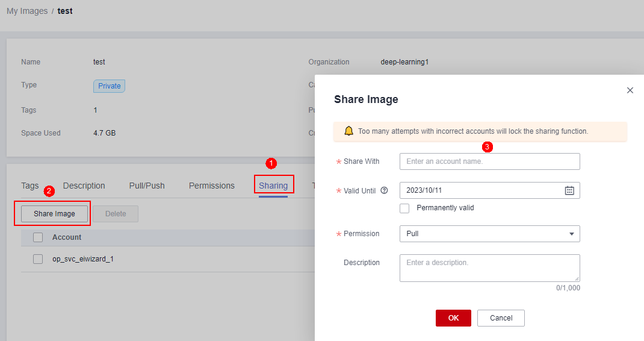Go to the Pull/Push tab
Image resolution: width=644 pixels, height=341 pixels.
(x=147, y=186)
